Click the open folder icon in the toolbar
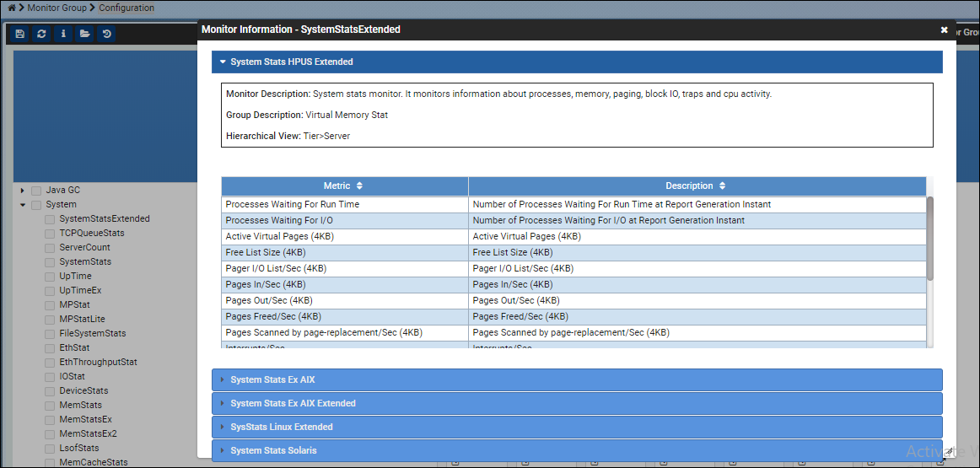 click(x=84, y=34)
